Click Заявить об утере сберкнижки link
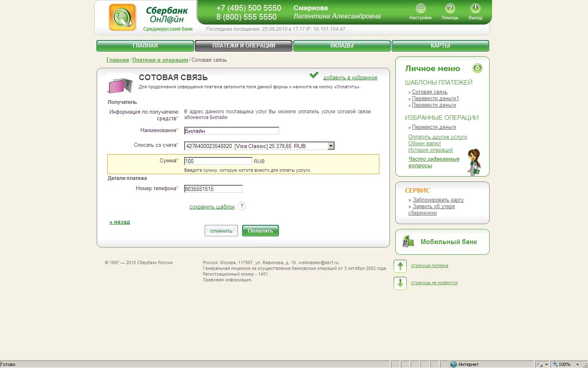The image size is (588, 368). pos(432,210)
